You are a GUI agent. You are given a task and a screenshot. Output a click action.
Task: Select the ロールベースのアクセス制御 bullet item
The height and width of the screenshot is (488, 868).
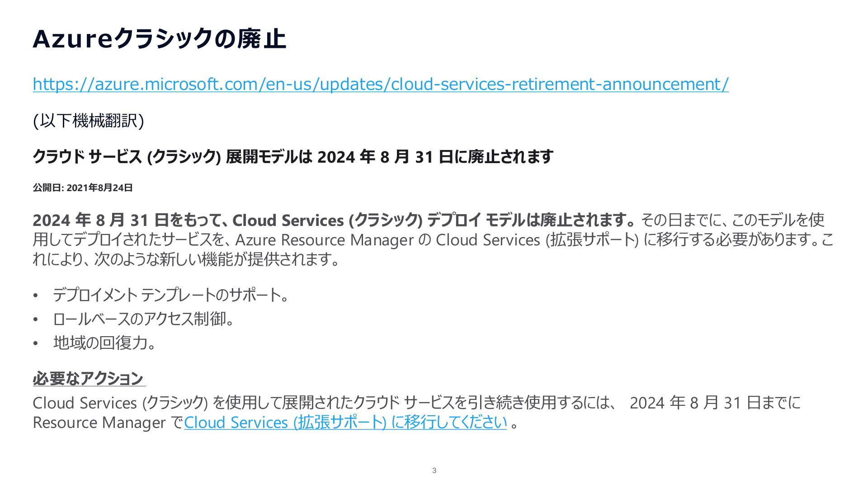pos(144,319)
